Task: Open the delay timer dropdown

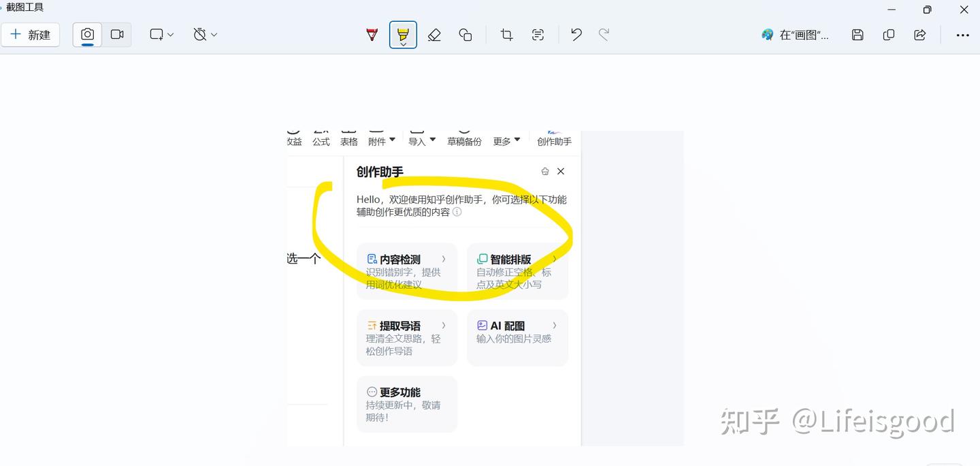Action: click(205, 35)
